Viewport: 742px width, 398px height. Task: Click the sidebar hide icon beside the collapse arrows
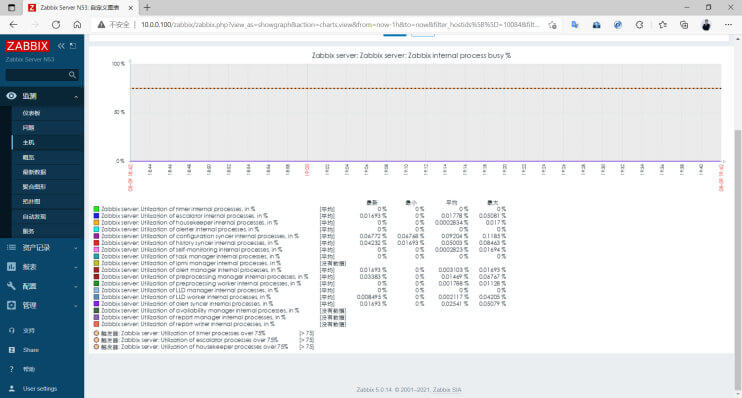[73, 46]
